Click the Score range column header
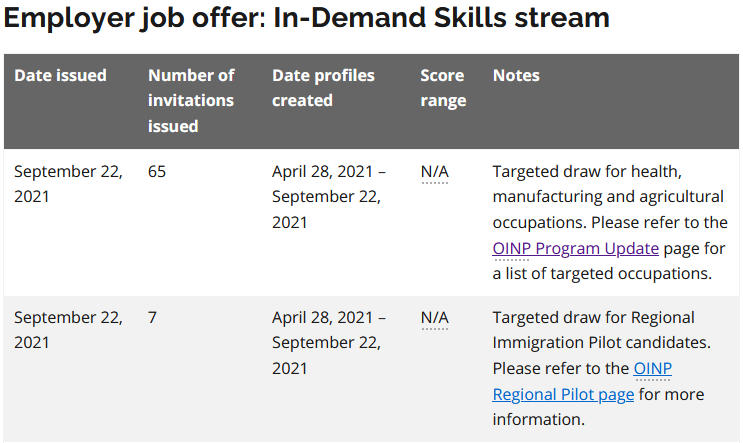Viewport: 743px width, 443px height. click(443, 88)
